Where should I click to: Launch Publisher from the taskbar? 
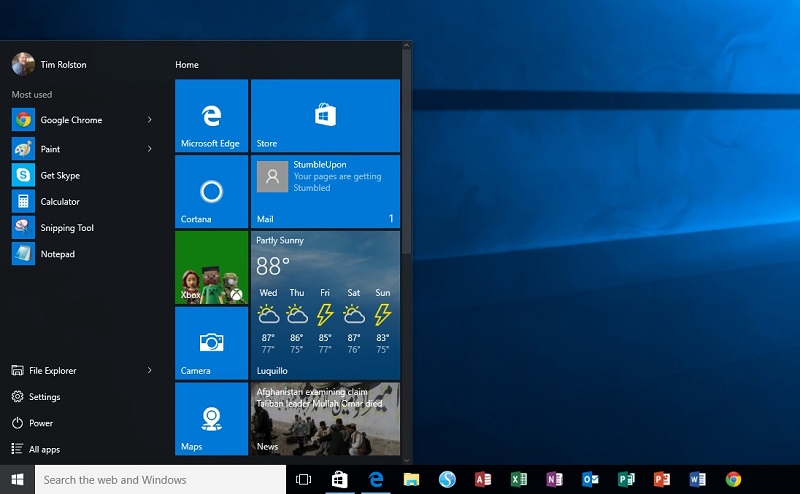[x=626, y=480]
